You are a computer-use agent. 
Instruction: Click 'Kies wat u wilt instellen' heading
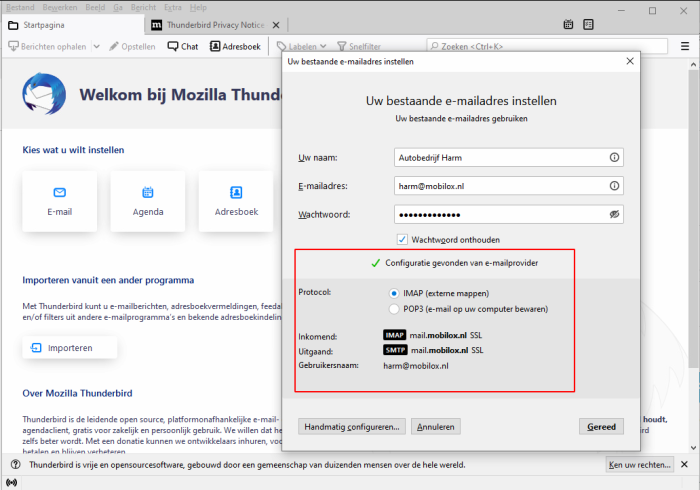click(x=73, y=150)
